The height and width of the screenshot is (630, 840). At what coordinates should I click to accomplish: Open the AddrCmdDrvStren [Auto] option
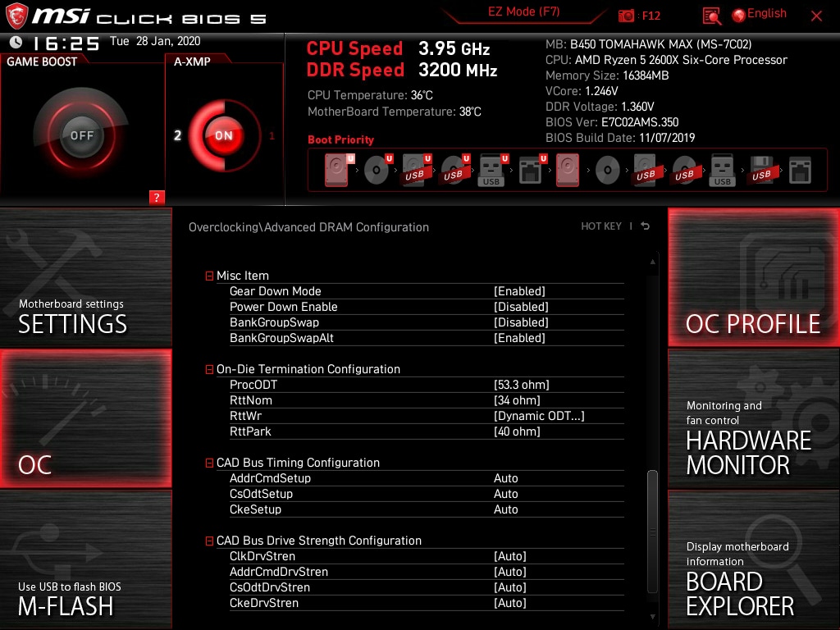tap(427, 572)
